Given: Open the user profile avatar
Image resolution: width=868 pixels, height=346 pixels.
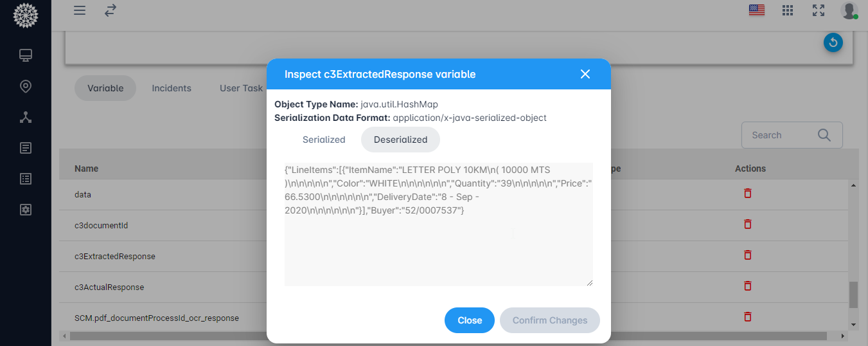Looking at the screenshot, I should tap(849, 10).
